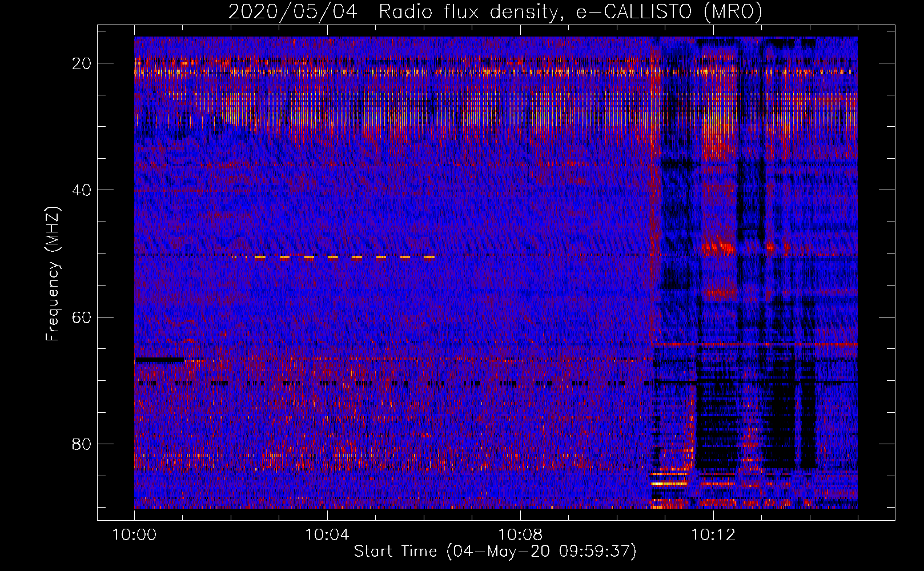Click the orange dashed line near 50 MHz
The height and width of the screenshot is (571, 924).
click(x=334, y=258)
